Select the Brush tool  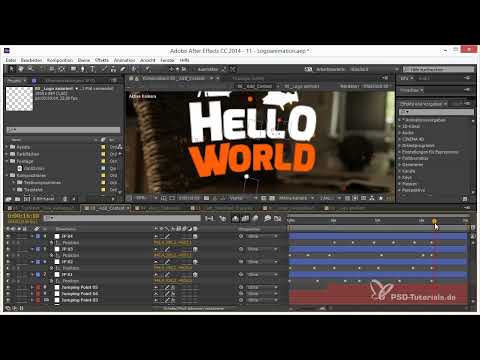[x=104, y=69]
